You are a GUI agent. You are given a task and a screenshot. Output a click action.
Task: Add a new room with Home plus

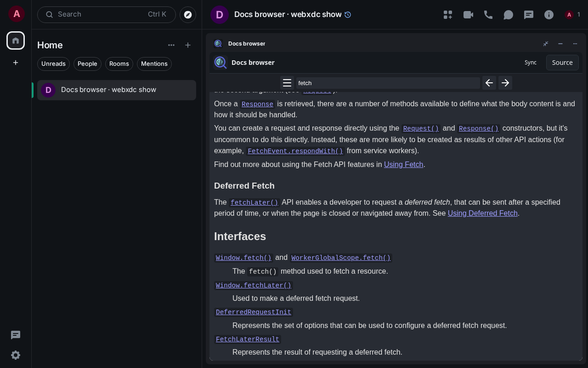(x=188, y=45)
